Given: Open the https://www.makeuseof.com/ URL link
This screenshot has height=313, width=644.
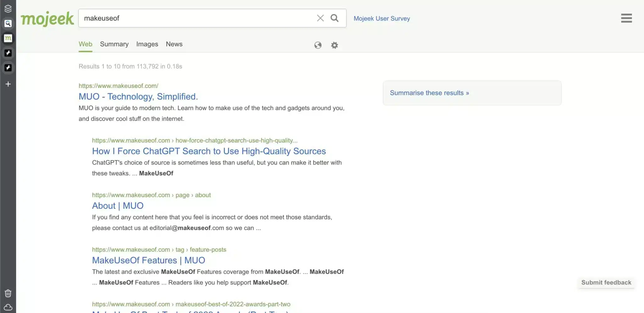Looking at the screenshot, I should (x=119, y=86).
